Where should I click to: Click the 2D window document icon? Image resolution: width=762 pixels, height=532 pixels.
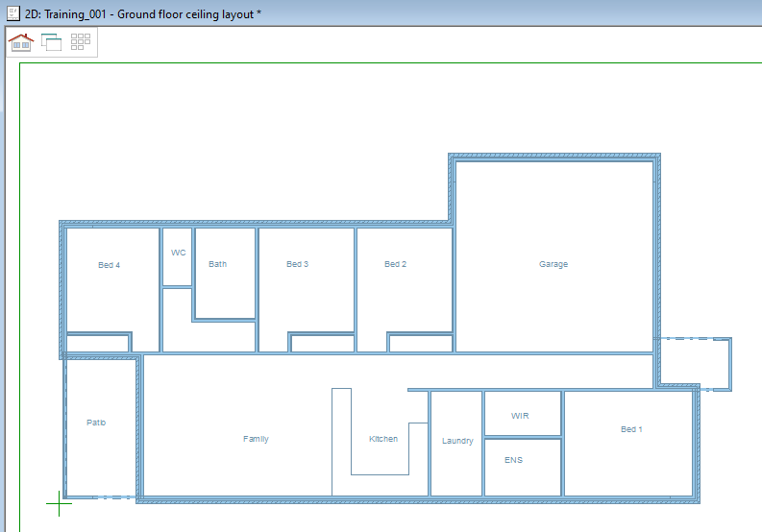pos(13,13)
